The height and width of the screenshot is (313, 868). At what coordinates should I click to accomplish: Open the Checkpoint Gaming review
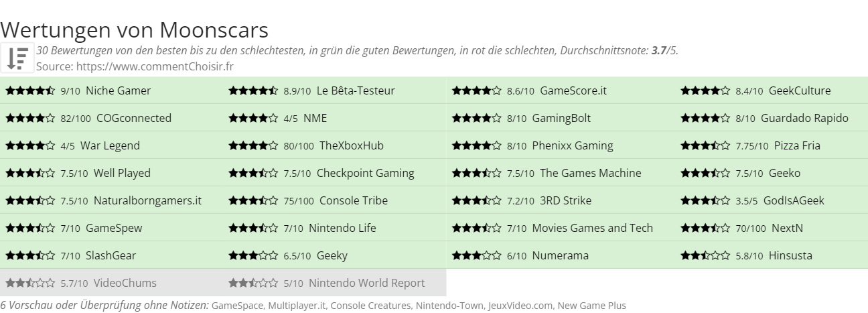(366, 173)
